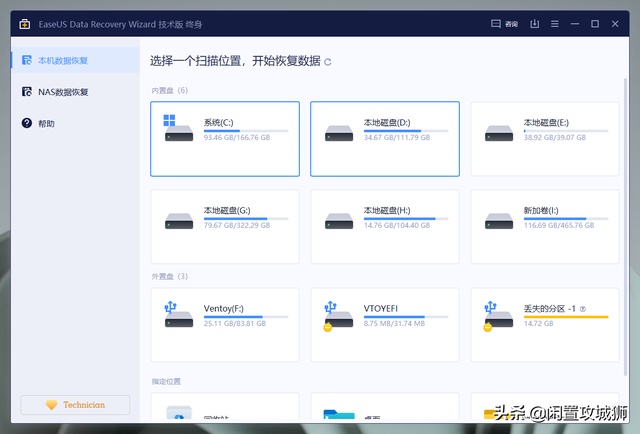Click the 本机数据恢复 sidebar icon

[27, 60]
